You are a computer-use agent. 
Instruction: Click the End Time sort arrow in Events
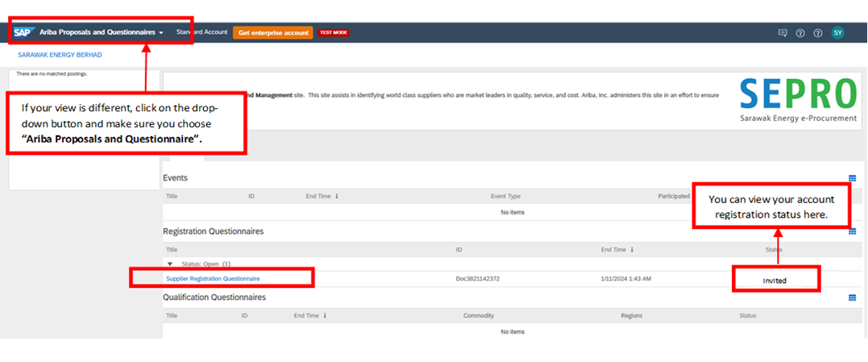pos(337,196)
